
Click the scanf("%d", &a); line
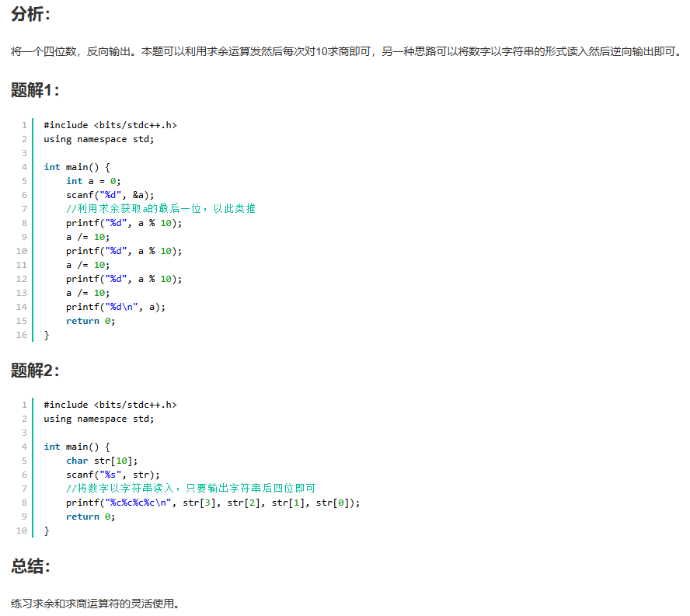point(110,195)
